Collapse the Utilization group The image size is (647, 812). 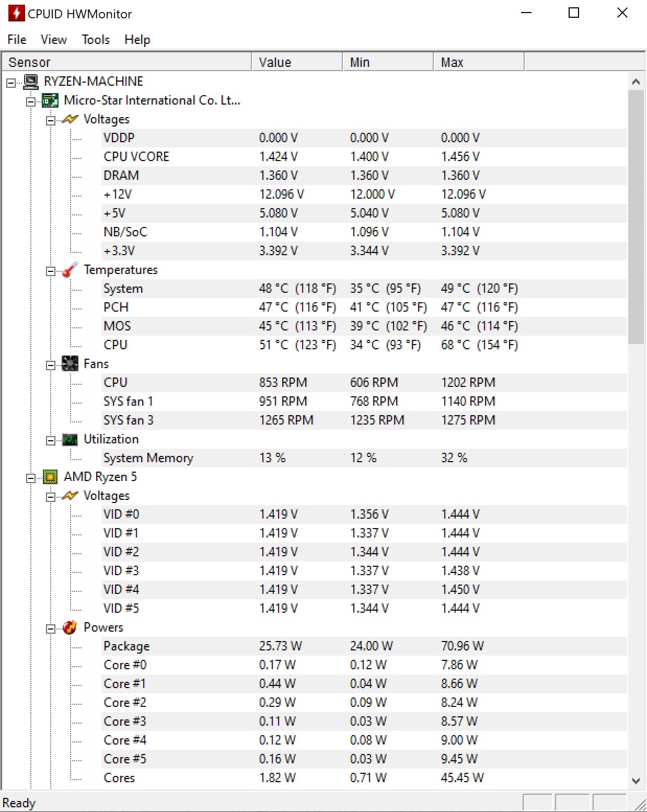coord(51,440)
